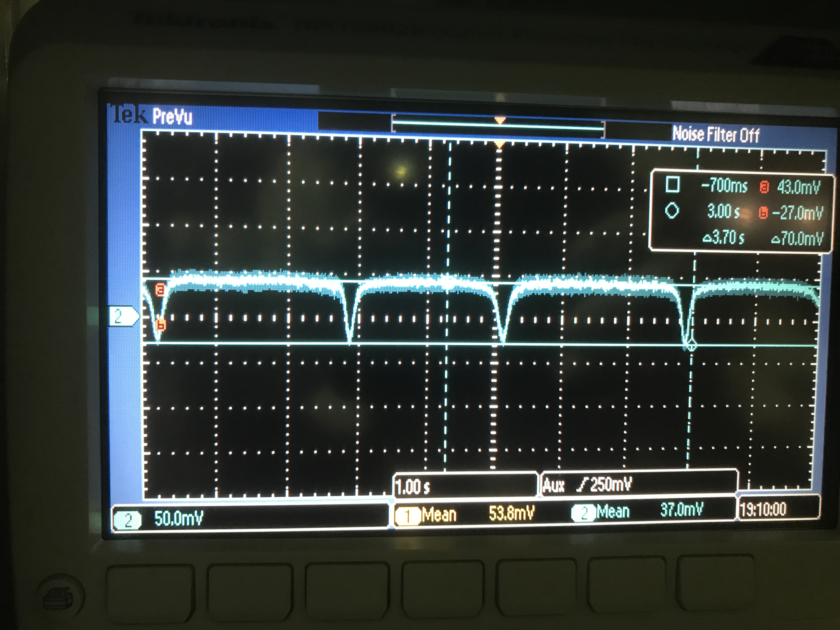Click channel 2 Mean measurement badge

point(584,513)
